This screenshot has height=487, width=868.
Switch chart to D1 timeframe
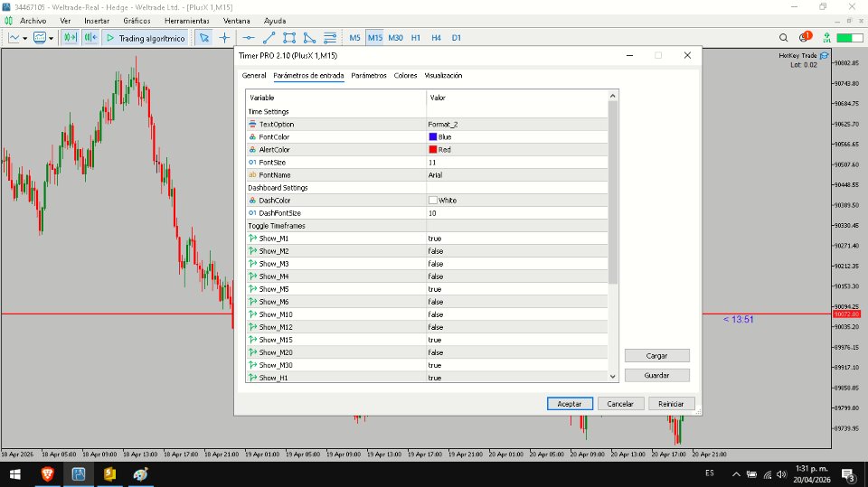click(x=456, y=38)
